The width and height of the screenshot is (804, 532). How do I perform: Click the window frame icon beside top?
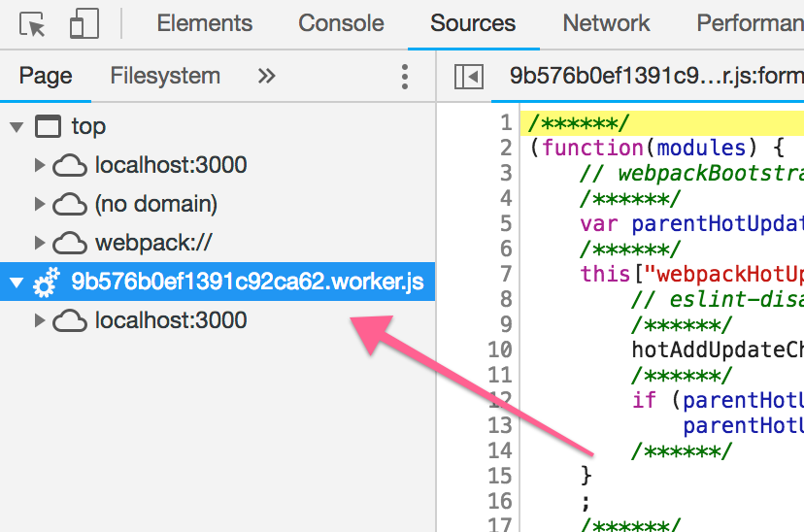coord(48,126)
